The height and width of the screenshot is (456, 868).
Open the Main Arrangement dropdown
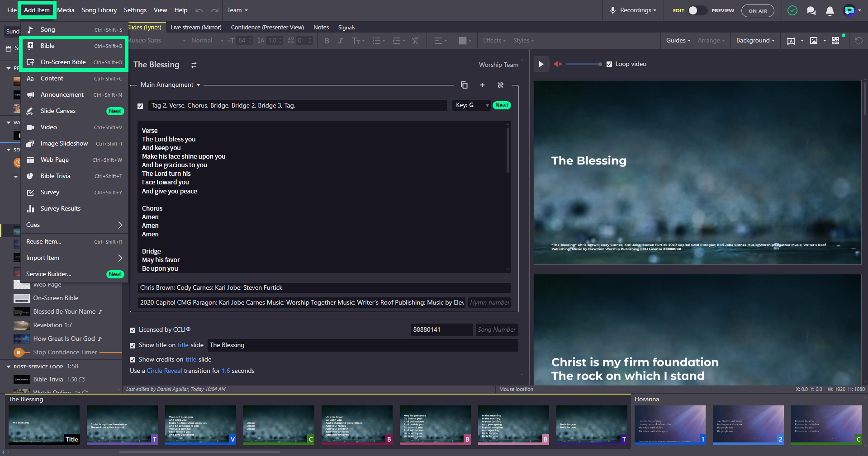tap(170, 85)
